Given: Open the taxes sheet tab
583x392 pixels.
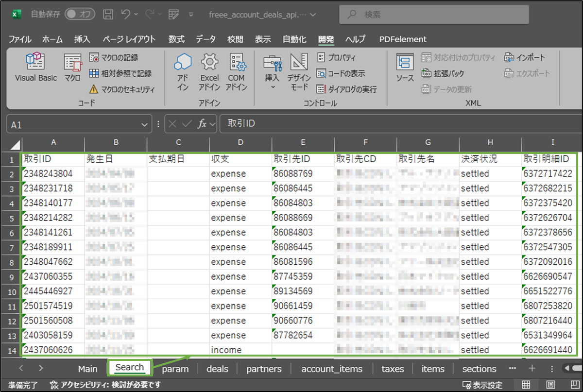Looking at the screenshot, I should [x=393, y=369].
